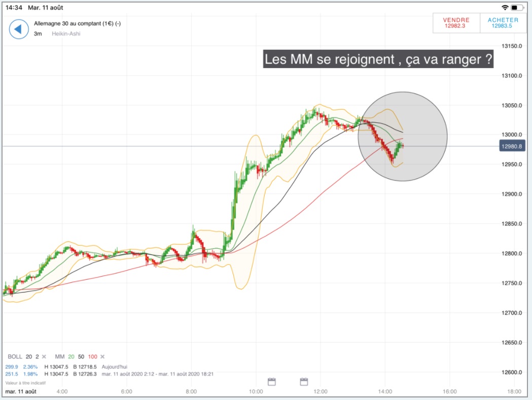
Task: Select the MM 100 red period value
Action: coord(92,356)
